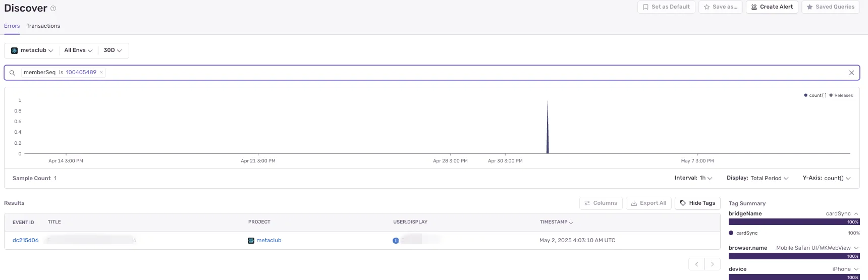The width and height of the screenshot is (868, 280).
Task: Click the bridgeName cardSync purple bar
Action: pyautogui.click(x=794, y=222)
